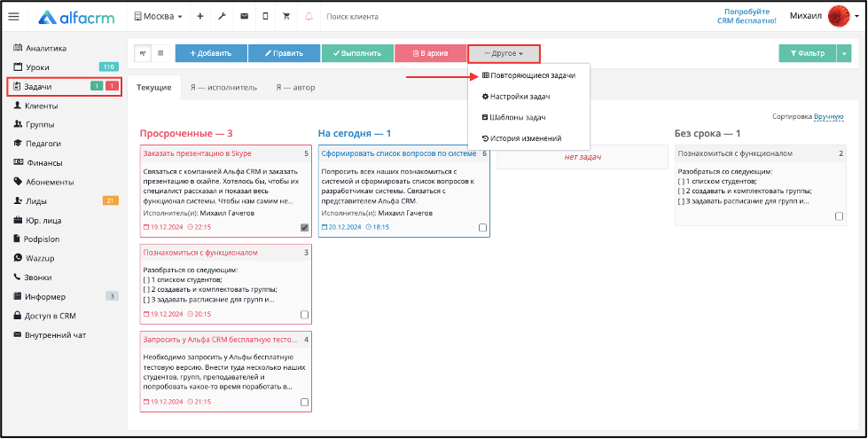Switch to kanban board view icon
This screenshot has height=439, width=868.
[143, 54]
